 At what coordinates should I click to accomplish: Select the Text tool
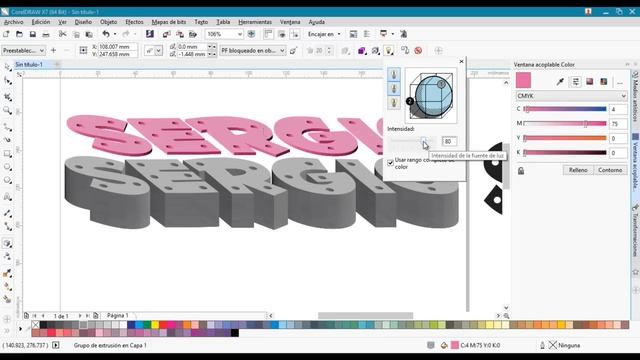pyautogui.click(x=7, y=197)
